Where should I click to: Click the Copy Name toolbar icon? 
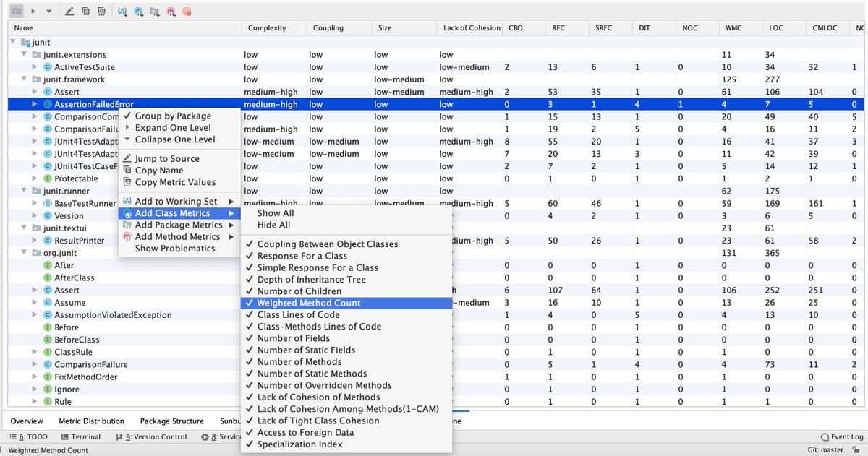tap(85, 11)
